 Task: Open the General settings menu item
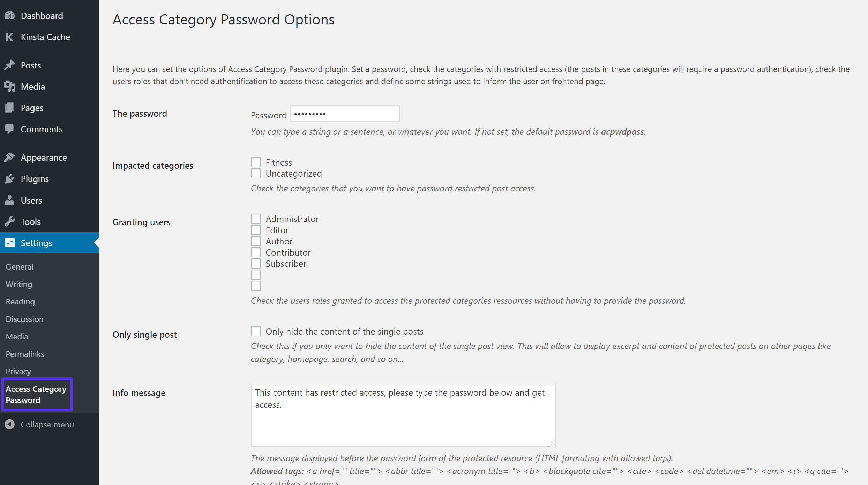coord(19,266)
